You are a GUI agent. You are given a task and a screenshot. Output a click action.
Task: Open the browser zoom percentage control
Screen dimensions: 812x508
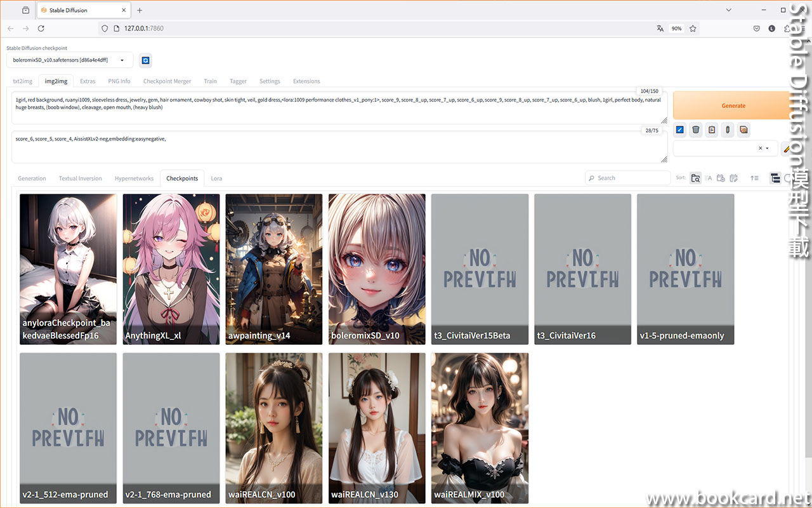pyautogui.click(x=676, y=28)
